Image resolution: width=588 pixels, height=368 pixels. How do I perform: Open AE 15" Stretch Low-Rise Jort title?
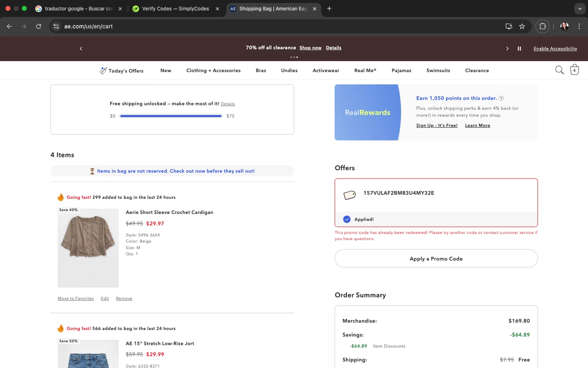click(160, 343)
